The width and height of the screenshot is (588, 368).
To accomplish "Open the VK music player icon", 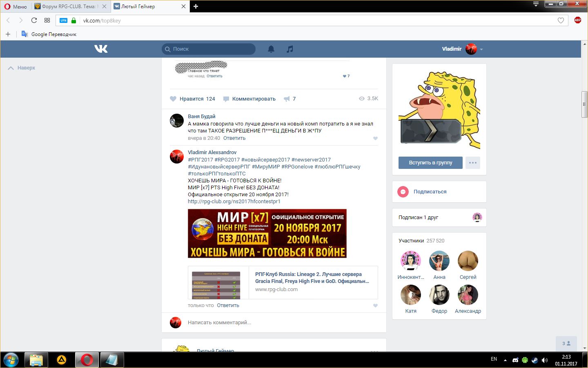I will [290, 49].
